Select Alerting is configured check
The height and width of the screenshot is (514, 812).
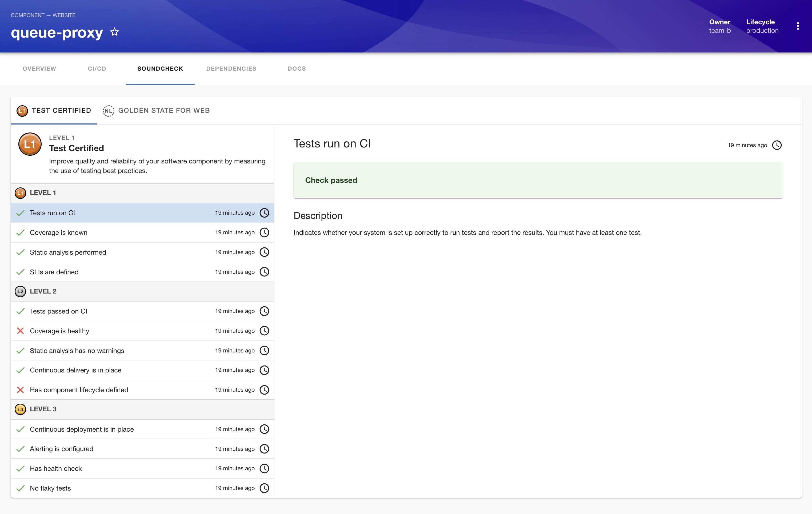(x=61, y=449)
